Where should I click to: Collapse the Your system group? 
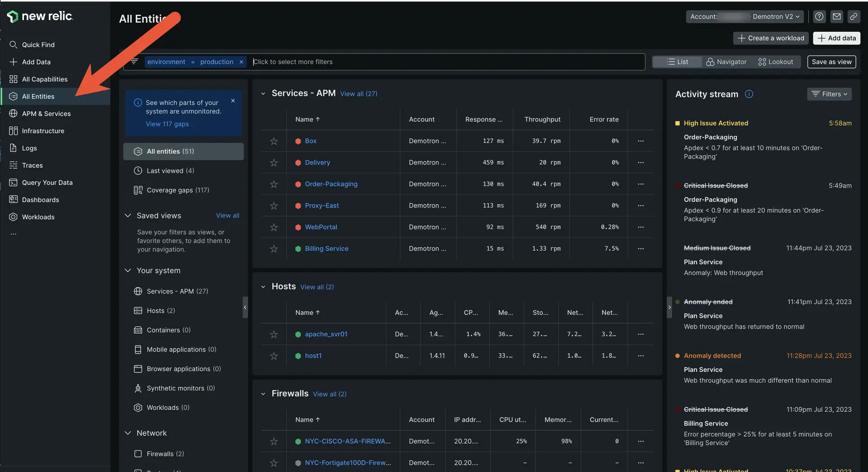pyautogui.click(x=128, y=270)
